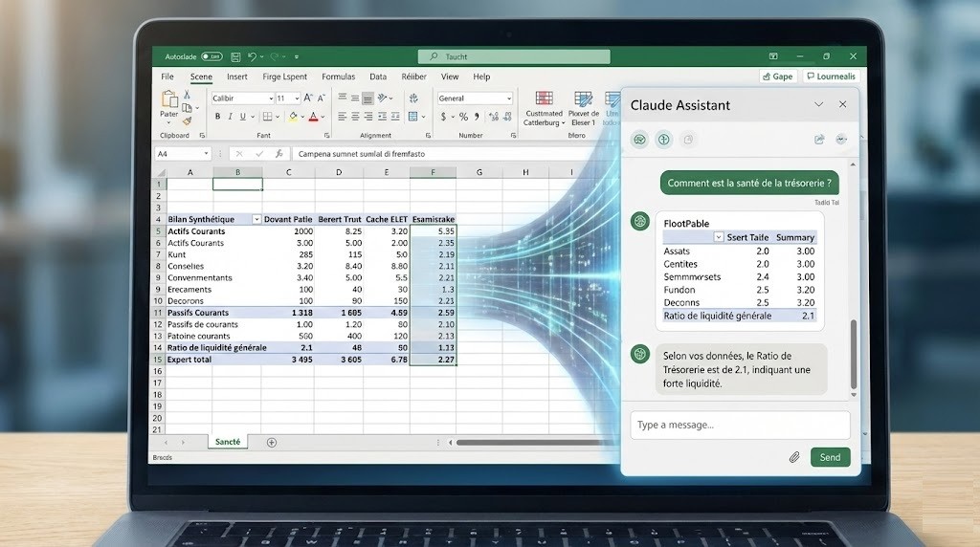This screenshot has width=980, height=547.
Task: Toggle Bold formatting
Action: (x=217, y=116)
